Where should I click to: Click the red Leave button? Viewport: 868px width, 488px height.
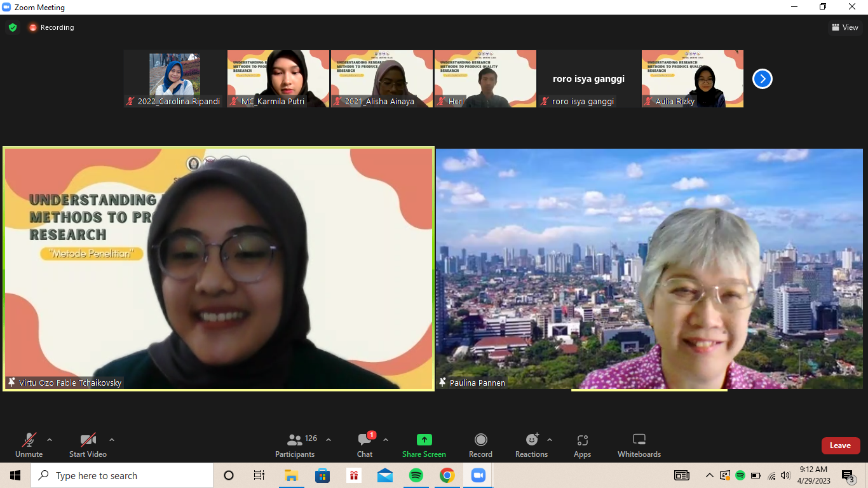[x=841, y=445]
